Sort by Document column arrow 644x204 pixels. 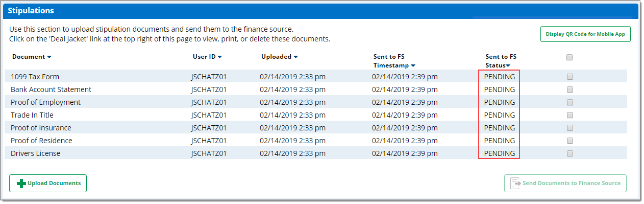[x=49, y=57]
